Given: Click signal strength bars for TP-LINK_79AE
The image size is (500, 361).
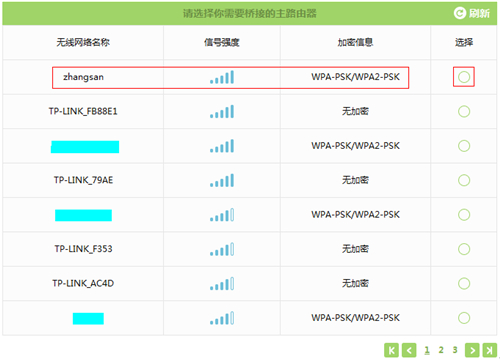Looking at the screenshot, I should [x=222, y=180].
